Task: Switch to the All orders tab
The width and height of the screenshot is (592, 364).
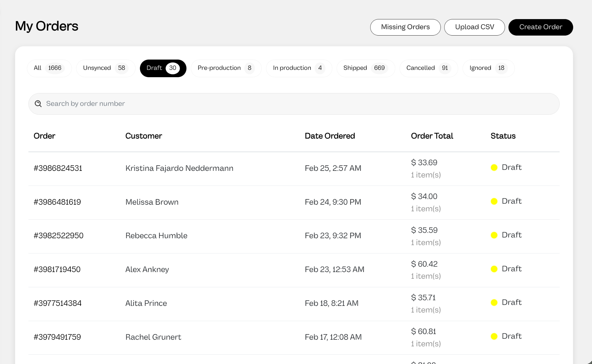Action: [49, 68]
